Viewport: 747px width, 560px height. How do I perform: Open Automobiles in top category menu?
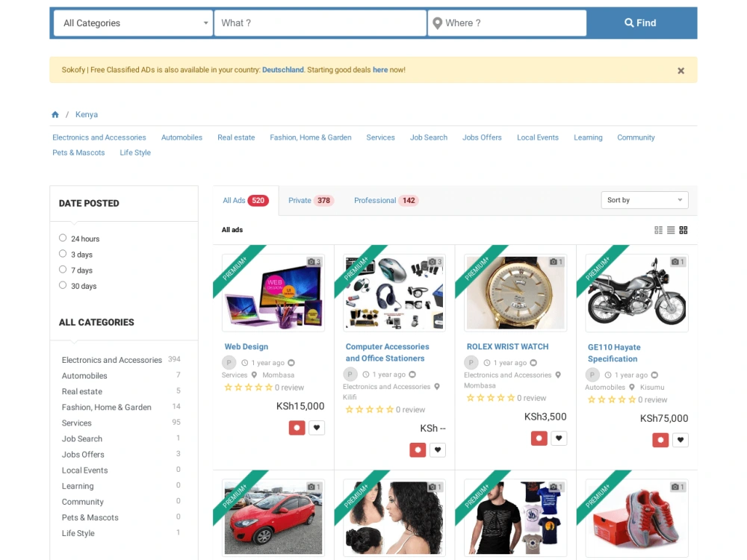tap(182, 137)
